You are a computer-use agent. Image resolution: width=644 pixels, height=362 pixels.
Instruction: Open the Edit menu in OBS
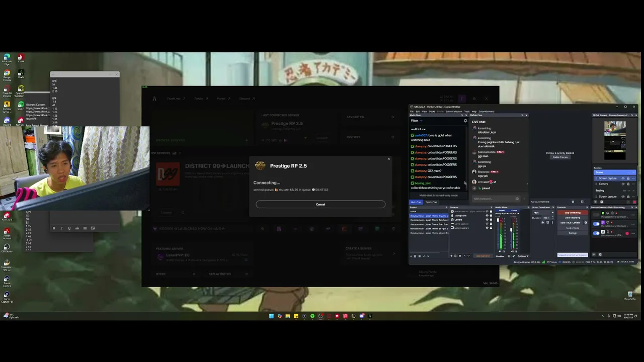click(418, 112)
